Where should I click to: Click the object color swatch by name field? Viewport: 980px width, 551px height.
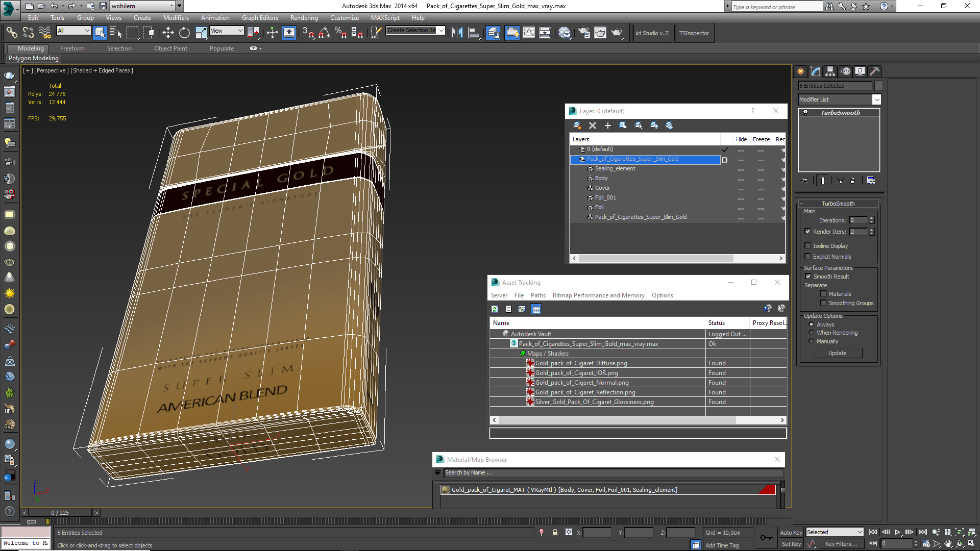point(878,86)
